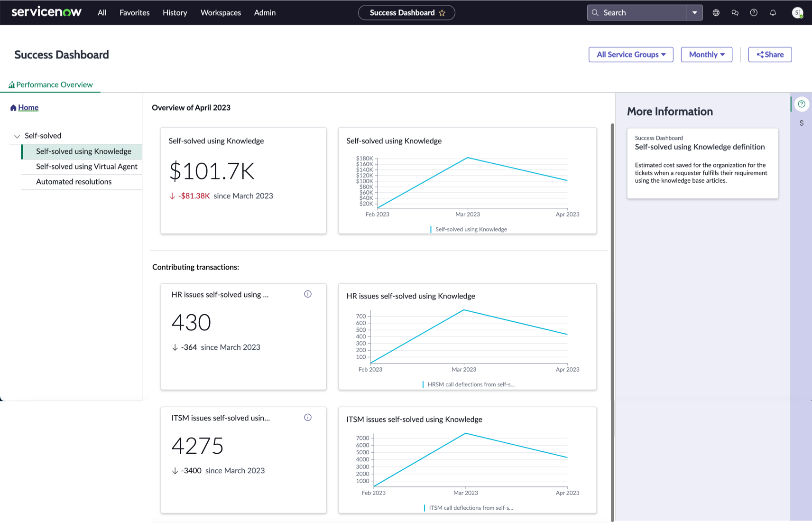Click the Performance Overview chart icon
Screen dimensions: 812x523
(11, 85)
